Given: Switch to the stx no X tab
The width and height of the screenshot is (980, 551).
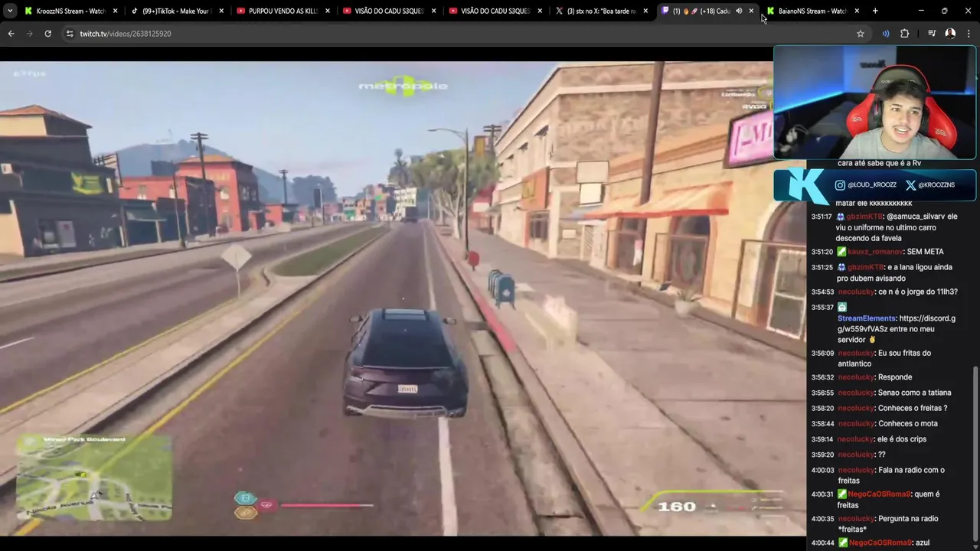Looking at the screenshot, I should 602,11.
